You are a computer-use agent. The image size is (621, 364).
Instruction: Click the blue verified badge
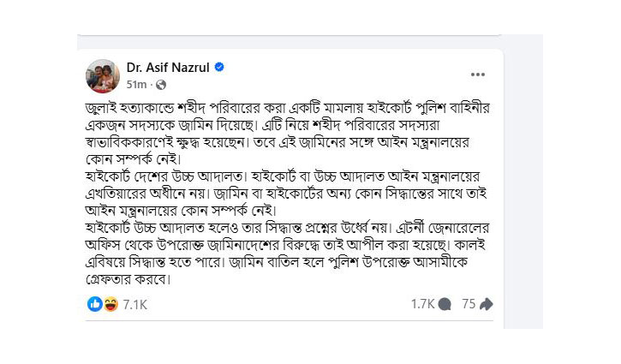coord(218,67)
